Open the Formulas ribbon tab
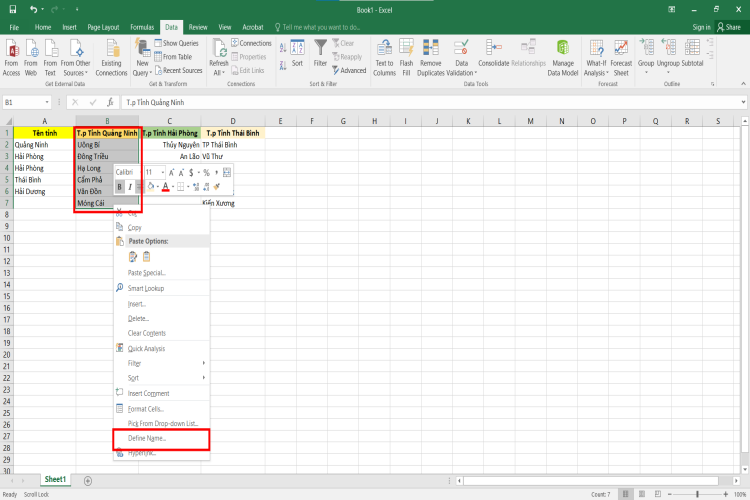This screenshot has height=500, width=750. pyautogui.click(x=142, y=27)
